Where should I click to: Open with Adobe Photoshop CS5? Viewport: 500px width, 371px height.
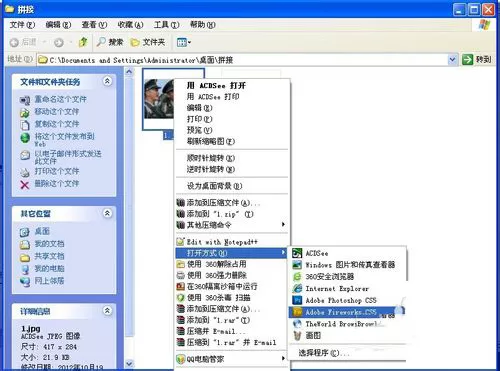[347, 300]
